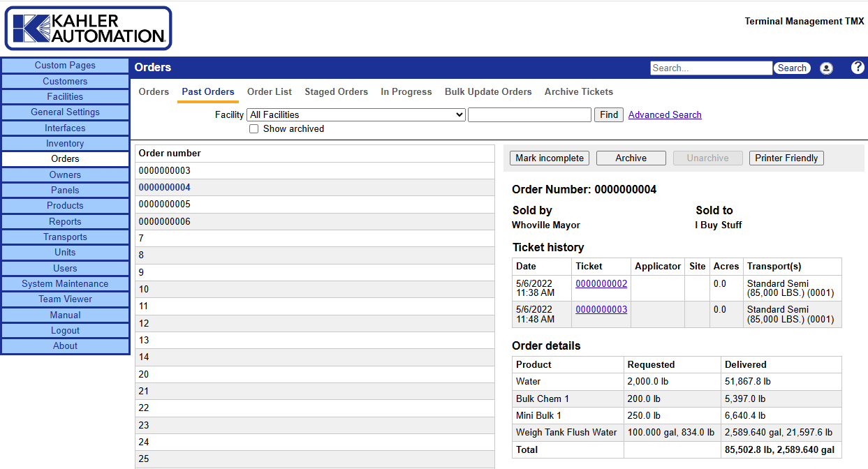
Task: Click the Printer Friendly button
Action: [x=786, y=158]
